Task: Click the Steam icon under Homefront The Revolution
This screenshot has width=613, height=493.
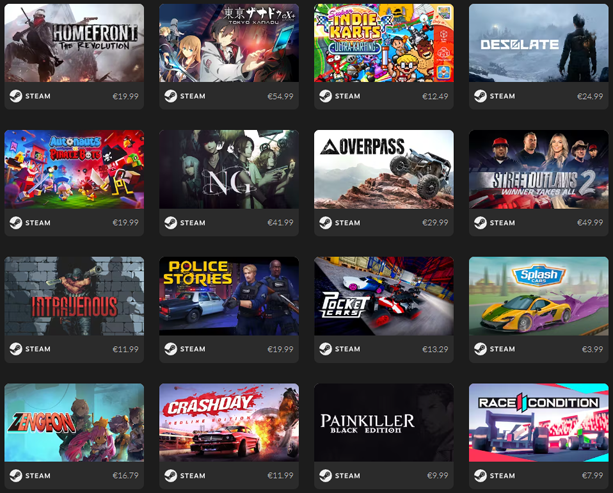Action: tap(16, 96)
